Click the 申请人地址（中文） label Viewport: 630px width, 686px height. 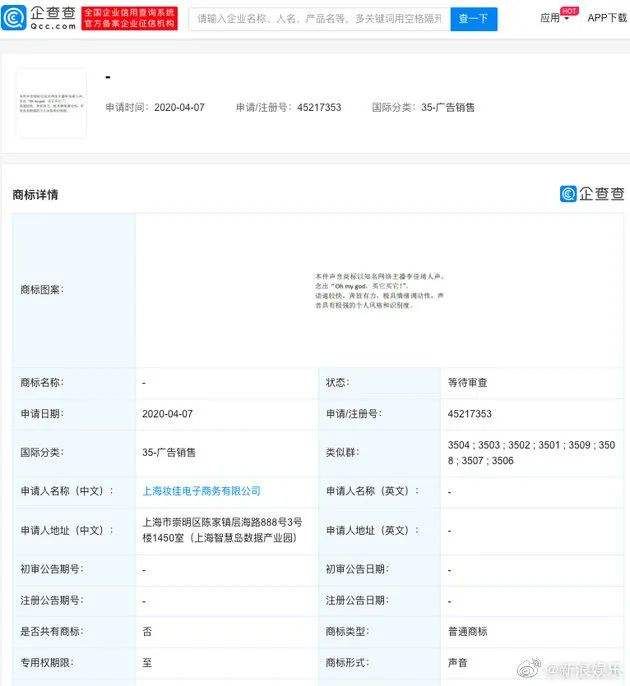click(x=66, y=530)
